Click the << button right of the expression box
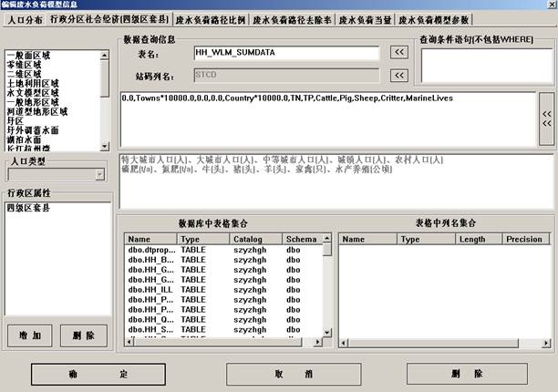The width and height of the screenshot is (558, 392). tap(547, 119)
